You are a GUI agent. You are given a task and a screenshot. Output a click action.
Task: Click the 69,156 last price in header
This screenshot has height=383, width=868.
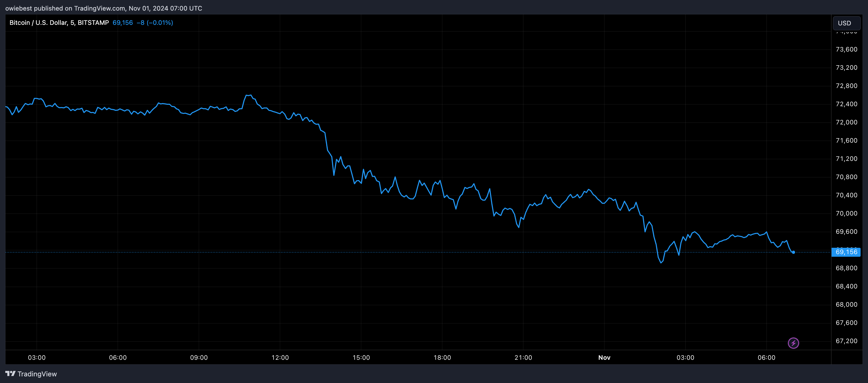tap(123, 22)
